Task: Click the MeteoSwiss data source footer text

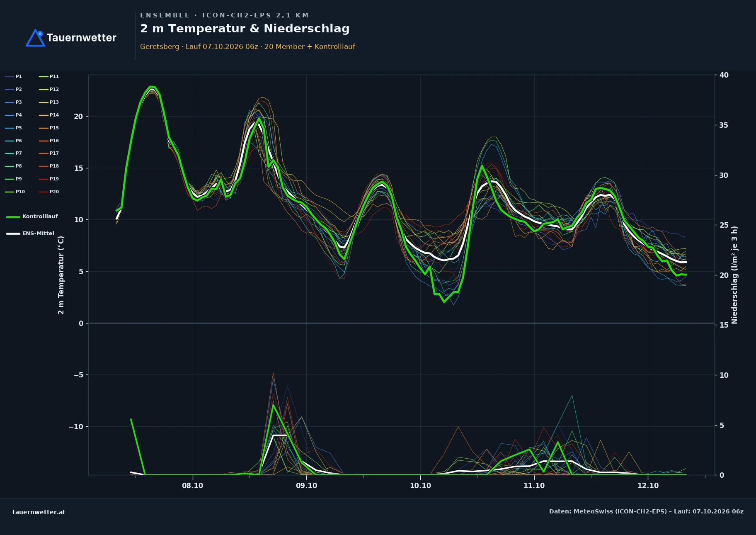Action: tap(646, 511)
